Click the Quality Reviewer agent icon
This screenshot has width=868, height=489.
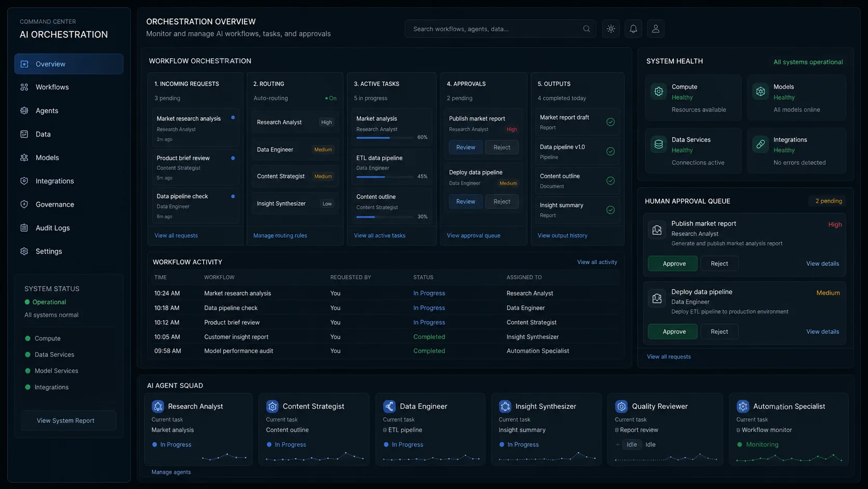[621, 406]
